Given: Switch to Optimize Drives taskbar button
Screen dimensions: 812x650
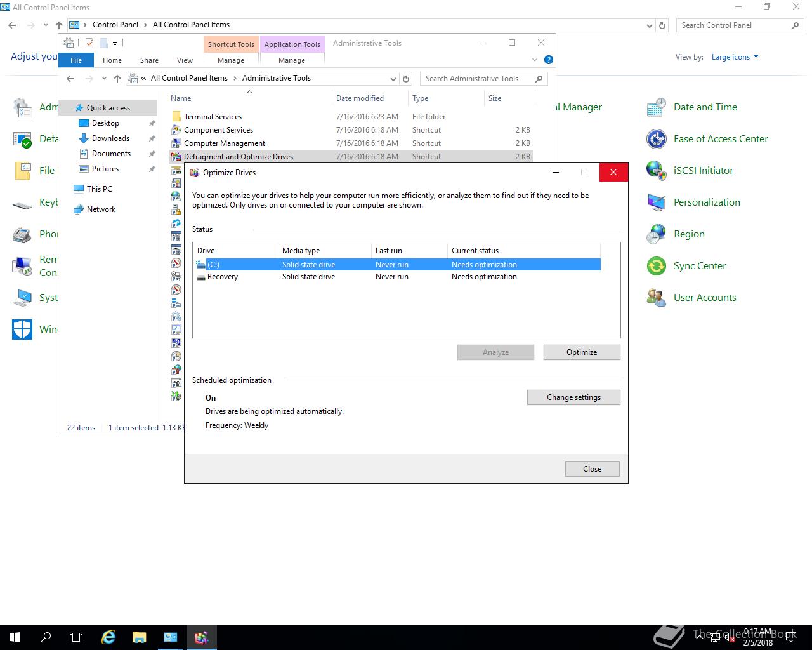Looking at the screenshot, I should 201,637.
